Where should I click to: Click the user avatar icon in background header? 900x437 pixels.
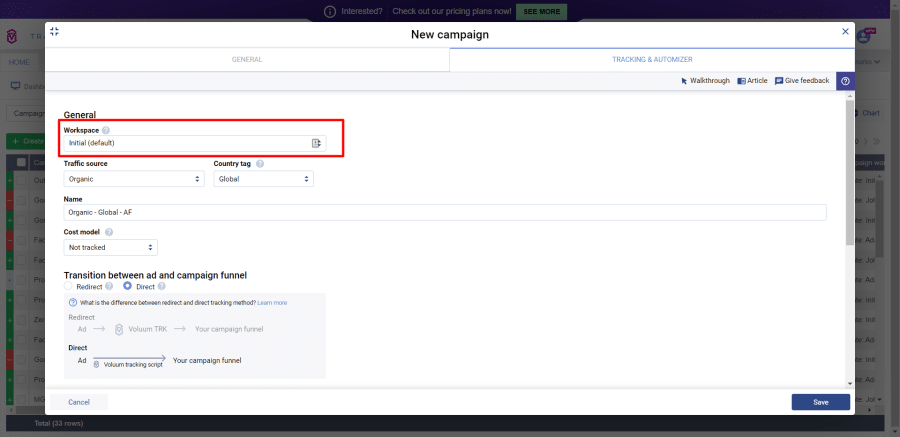[x=863, y=36]
